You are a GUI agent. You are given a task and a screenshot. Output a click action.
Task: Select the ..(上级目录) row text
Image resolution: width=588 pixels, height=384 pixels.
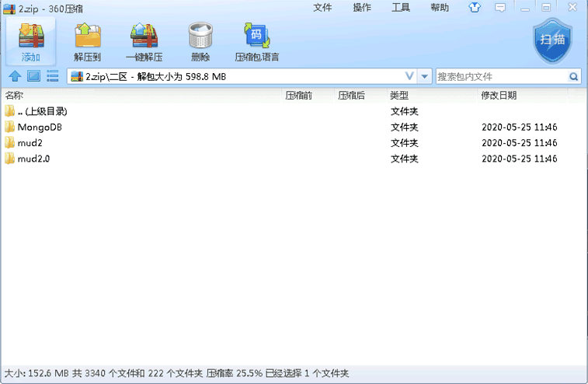pos(43,111)
